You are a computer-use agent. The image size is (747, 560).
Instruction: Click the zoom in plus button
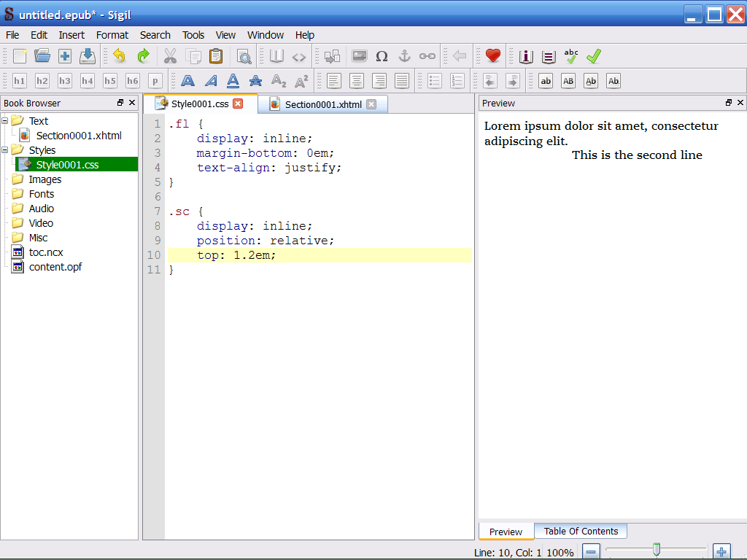(721, 552)
